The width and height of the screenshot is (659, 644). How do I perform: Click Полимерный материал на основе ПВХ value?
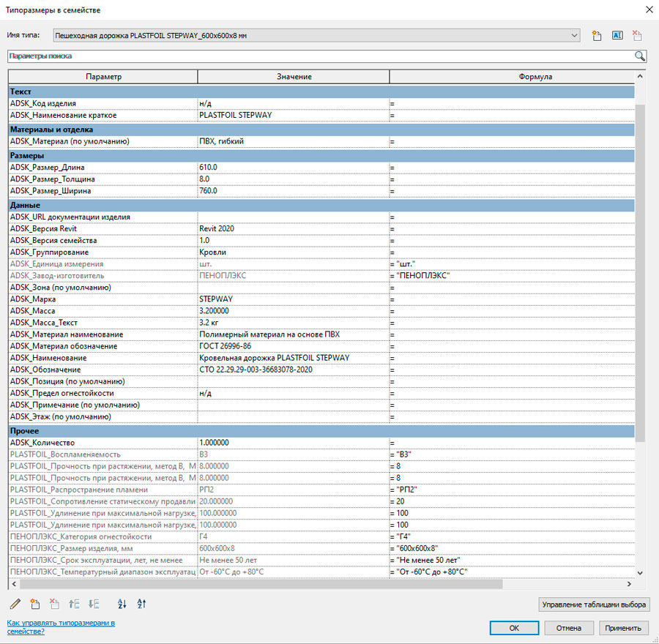tap(269, 335)
